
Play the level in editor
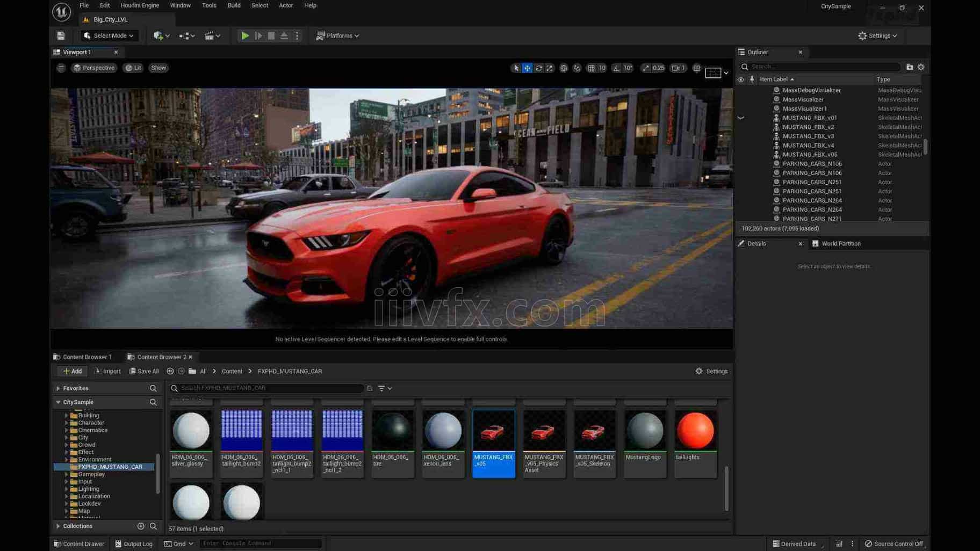tap(245, 36)
